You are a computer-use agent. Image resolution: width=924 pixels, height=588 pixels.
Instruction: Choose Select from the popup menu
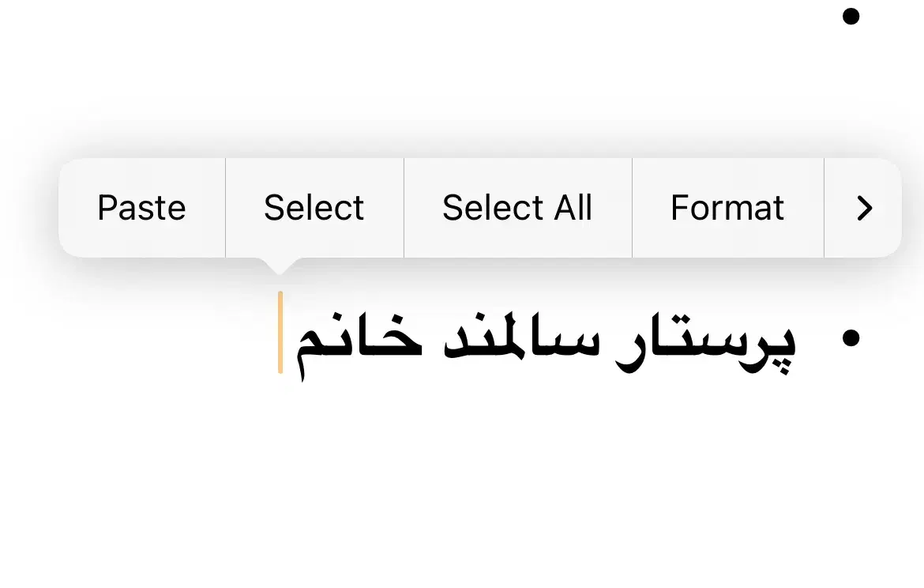coord(314,208)
